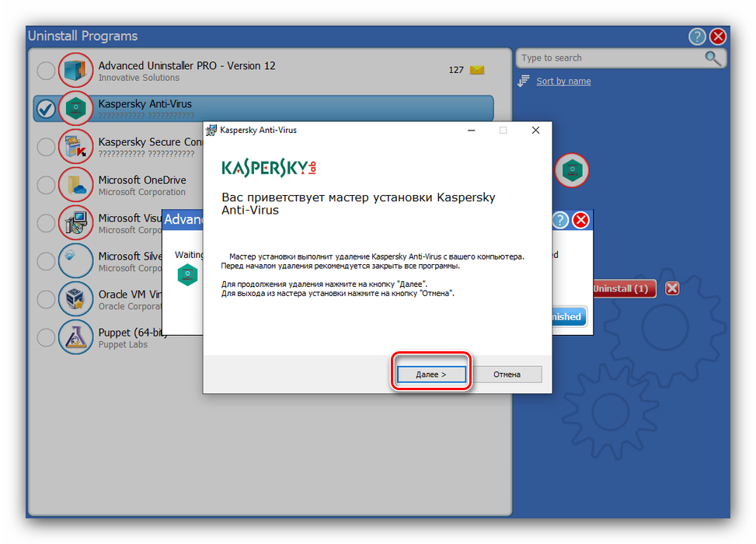
Task: Close the Uninstall Programs window
Action: [718, 37]
